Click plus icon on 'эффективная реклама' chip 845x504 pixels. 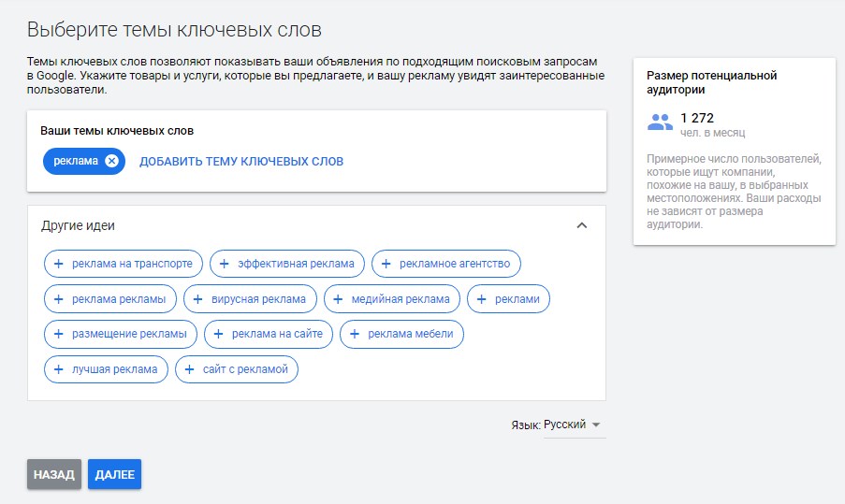coord(225,264)
